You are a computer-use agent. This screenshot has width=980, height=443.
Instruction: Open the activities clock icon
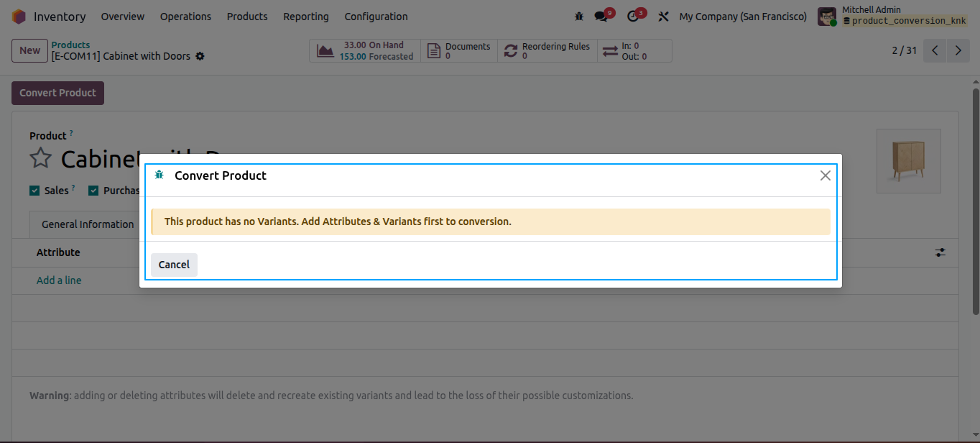tap(633, 17)
